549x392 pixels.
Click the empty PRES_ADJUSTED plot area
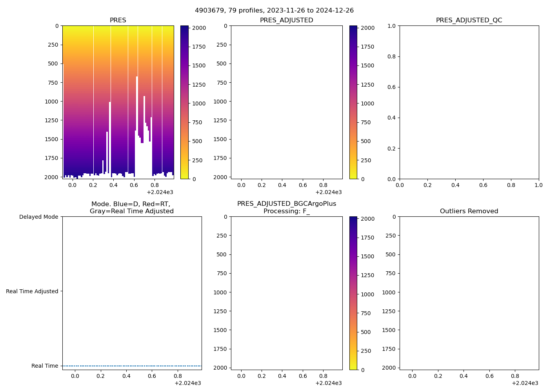point(286,102)
